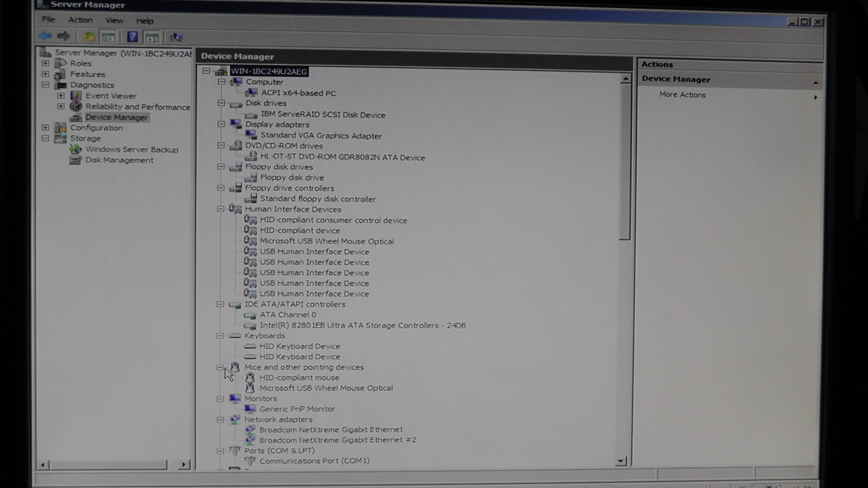Expand the Event Viewer node
The width and height of the screenshot is (868, 488).
point(61,96)
